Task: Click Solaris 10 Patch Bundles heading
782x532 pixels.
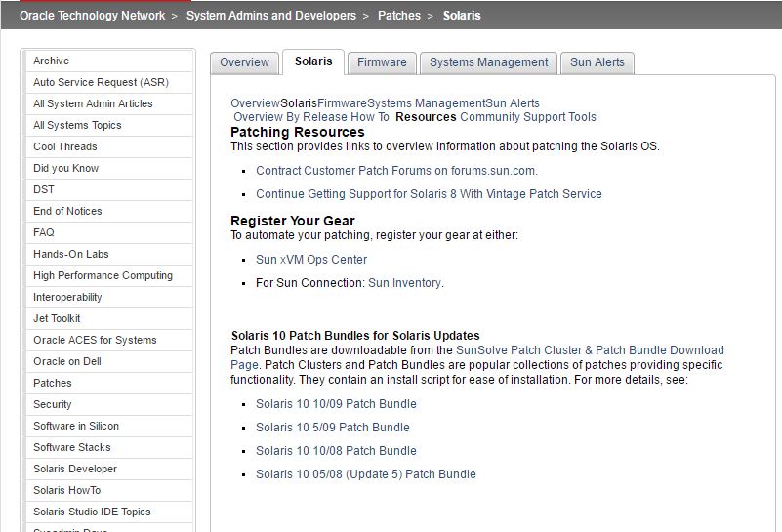Action: pos(355,336)
